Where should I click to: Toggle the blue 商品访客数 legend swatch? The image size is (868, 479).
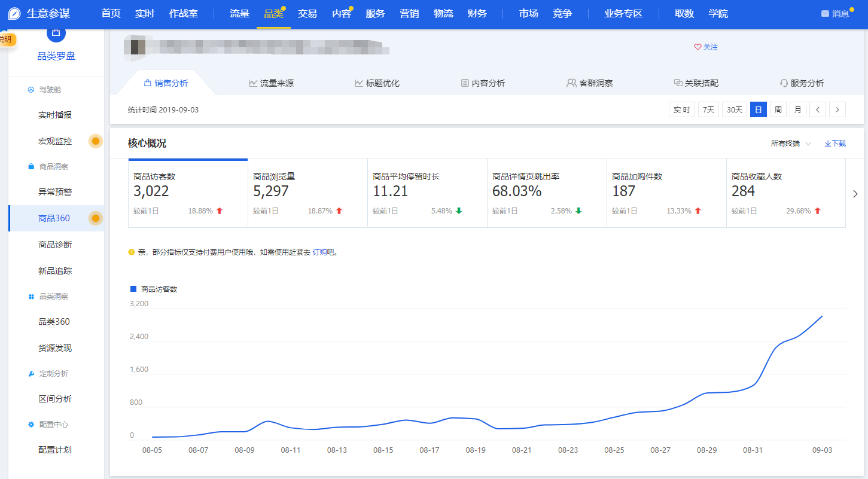[x=133, y=289]
